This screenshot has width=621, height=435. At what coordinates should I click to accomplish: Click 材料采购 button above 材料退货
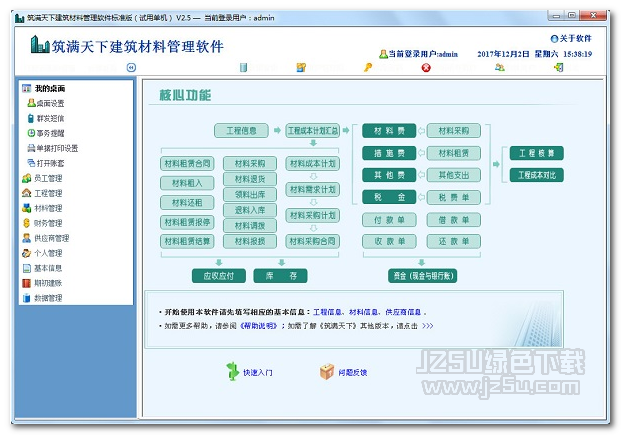click(x=250, y=163)
